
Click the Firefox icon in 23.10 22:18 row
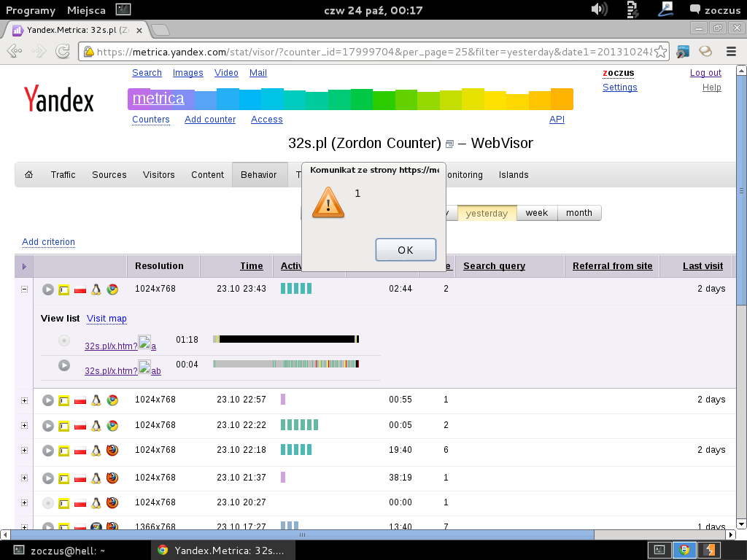112,450
